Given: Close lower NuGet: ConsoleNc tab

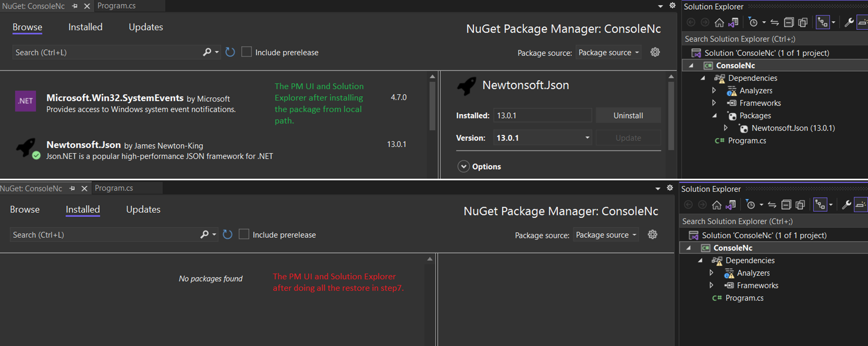Looking at the screenshot, I should 84,188.
